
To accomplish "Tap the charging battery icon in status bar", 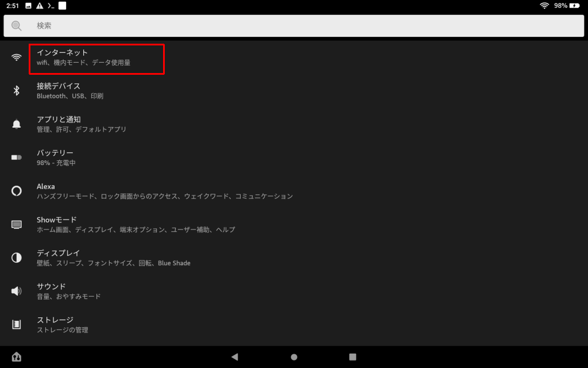I will (x=574, y=6).
